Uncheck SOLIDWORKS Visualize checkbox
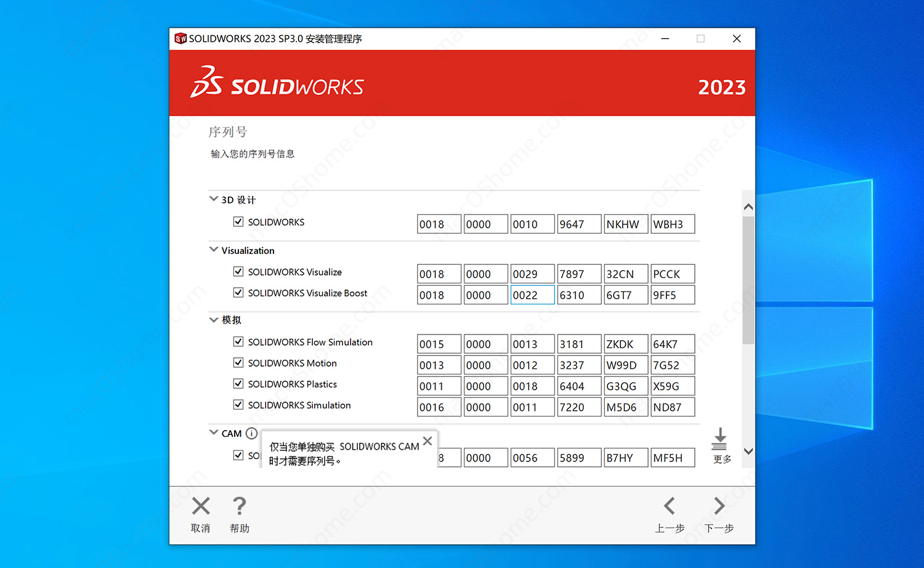Viewport: 924px width, 568px height. pyautogui.click(x=238, y=271)
